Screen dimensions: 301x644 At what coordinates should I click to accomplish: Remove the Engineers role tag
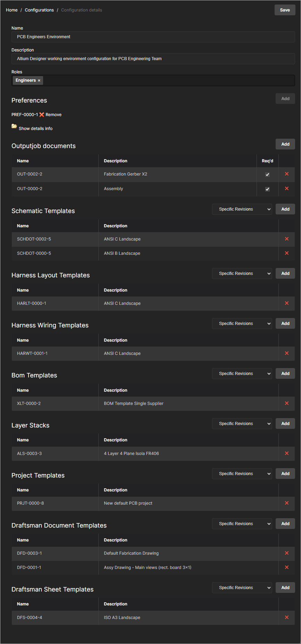tap(39, 81)
